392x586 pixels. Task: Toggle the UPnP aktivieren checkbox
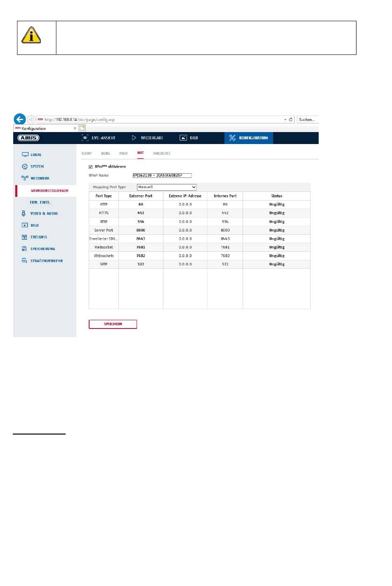pos(91,167)
